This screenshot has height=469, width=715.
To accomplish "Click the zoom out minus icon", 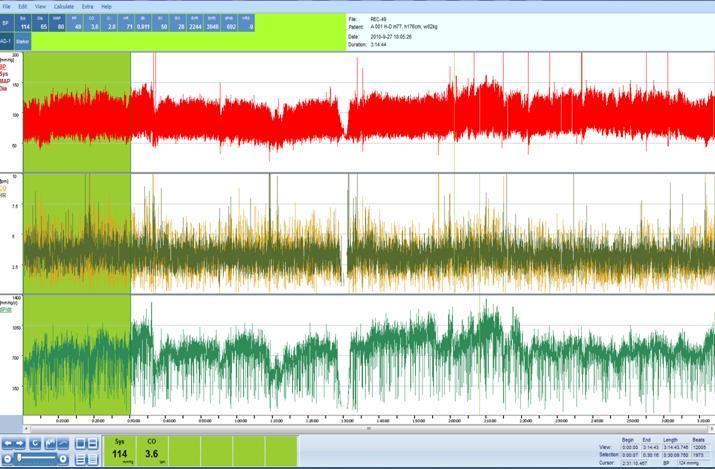I will (x=6, y=458).
